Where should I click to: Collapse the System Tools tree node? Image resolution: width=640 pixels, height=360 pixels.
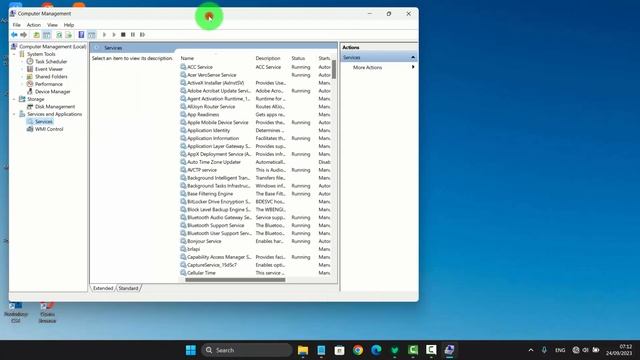coord(14,54)
